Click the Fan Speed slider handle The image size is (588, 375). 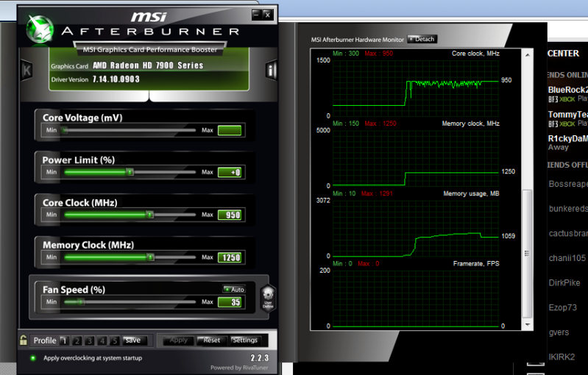coord(80,302)
